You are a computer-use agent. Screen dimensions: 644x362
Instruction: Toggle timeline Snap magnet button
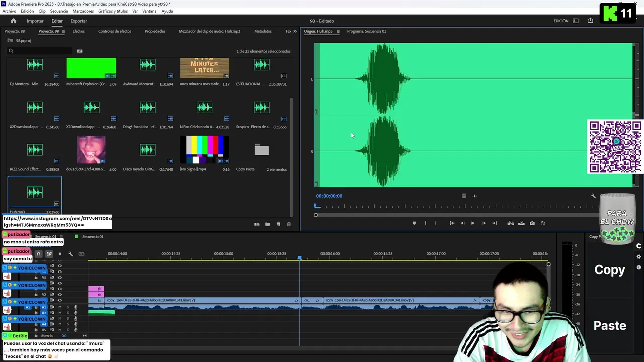38,254
